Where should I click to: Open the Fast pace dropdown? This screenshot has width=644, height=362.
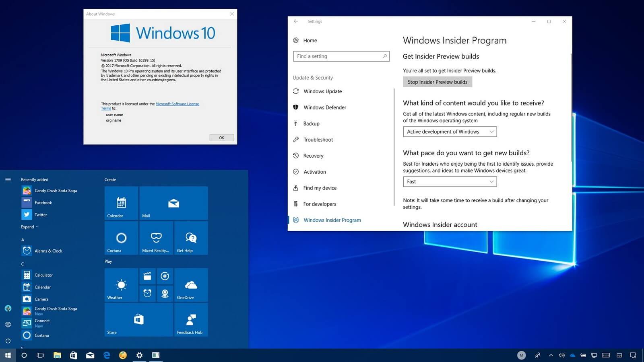pos(450,182)
